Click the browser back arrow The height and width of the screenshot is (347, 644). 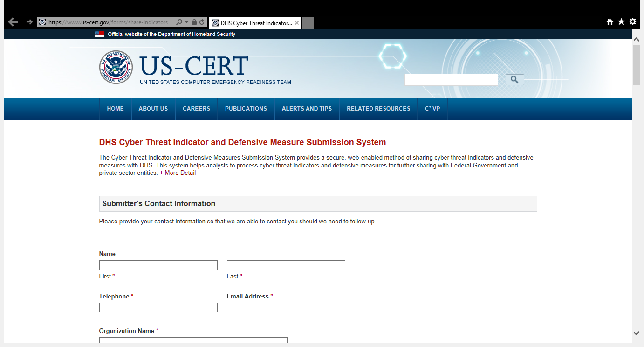[13, 22]
